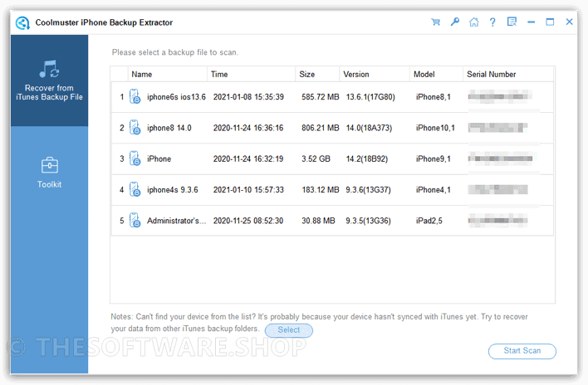Select the backup row dated 2020-11-24 16:32:19
The height and width of the screenshot is (385, 588).
[332, 158]
